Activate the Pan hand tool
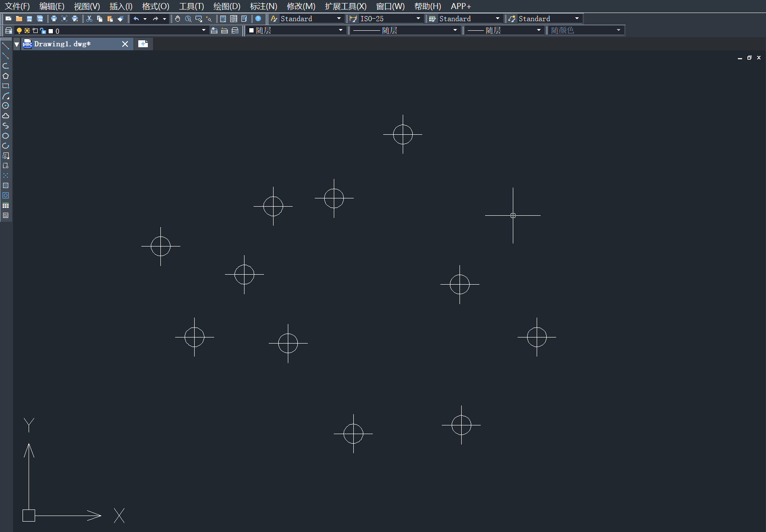 pos(178,19)
